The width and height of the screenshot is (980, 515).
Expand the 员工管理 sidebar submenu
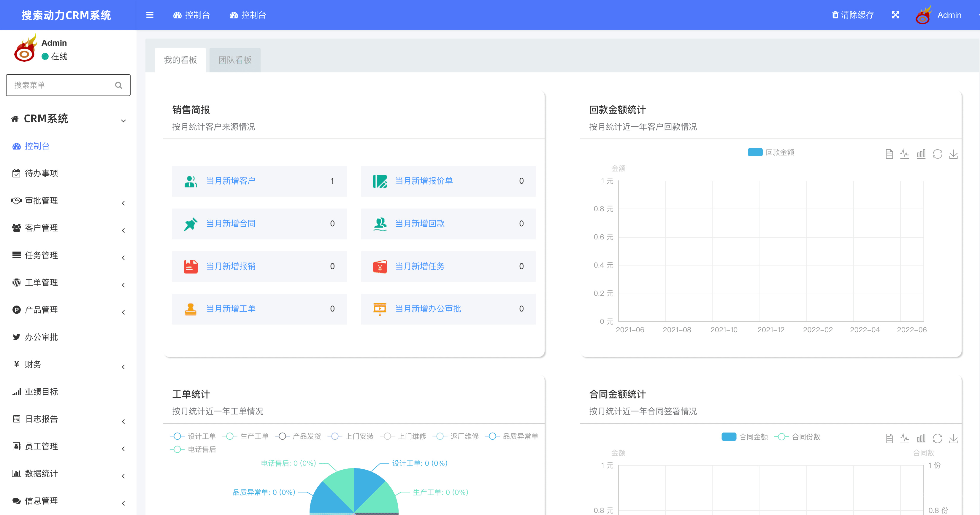coord(69,446)
